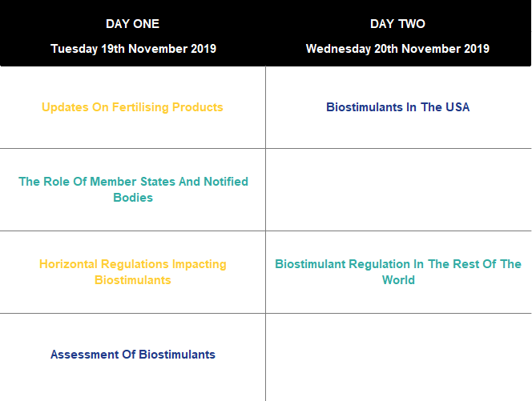
Task: Click the row line under Biostimulants In The USA
Action: (x=398, y=148)
